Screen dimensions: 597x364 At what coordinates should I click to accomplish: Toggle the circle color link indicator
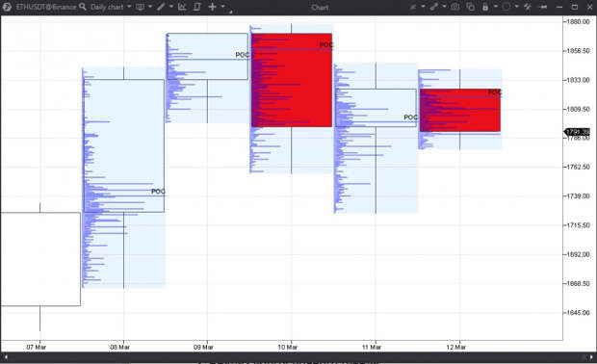pos(506,7)
